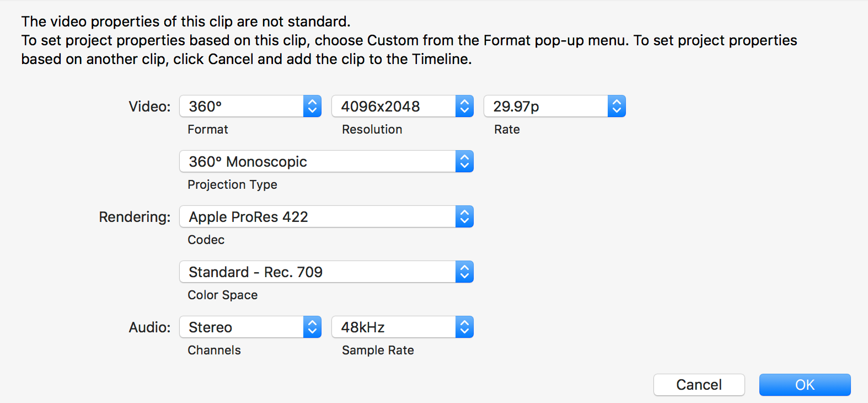
Task: Open the Apple ProRes 422 codec menu
Action: coord(326,216)
